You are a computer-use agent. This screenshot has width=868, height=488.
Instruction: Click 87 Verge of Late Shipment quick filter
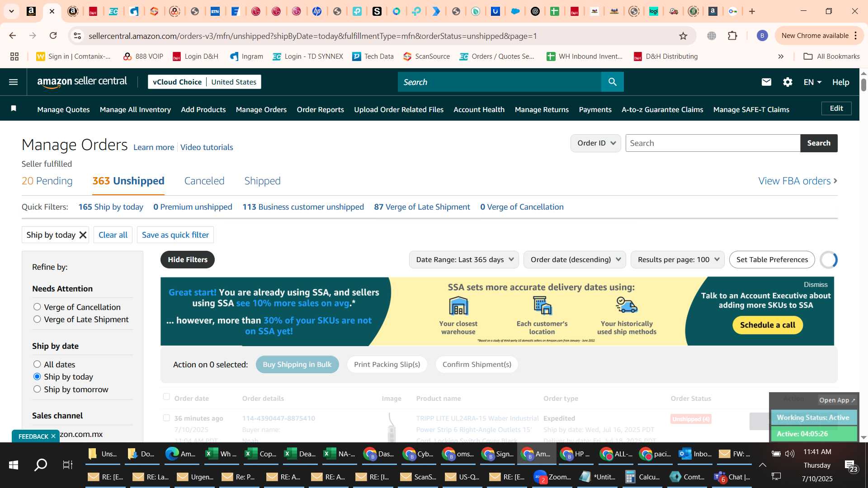[x=422, y=207]
